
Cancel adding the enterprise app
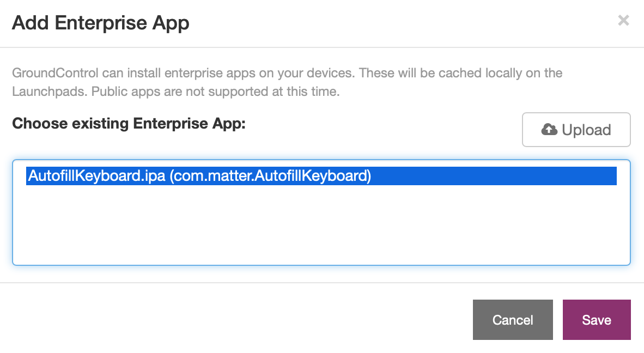(513, 320)
